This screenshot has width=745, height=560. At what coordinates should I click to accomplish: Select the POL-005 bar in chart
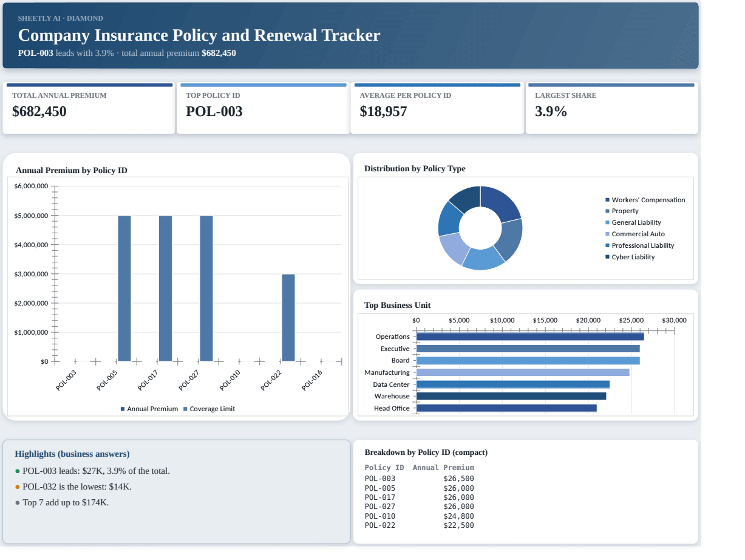point(124,289)
